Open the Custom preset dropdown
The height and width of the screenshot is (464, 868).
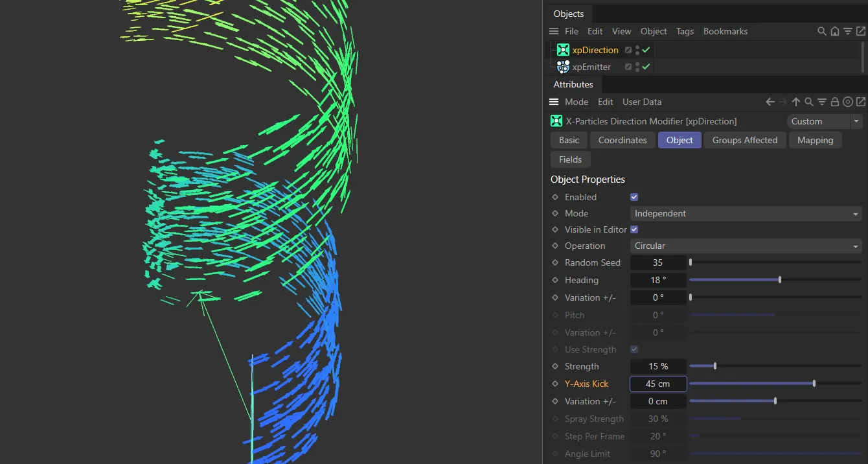[x=824, y=121]
